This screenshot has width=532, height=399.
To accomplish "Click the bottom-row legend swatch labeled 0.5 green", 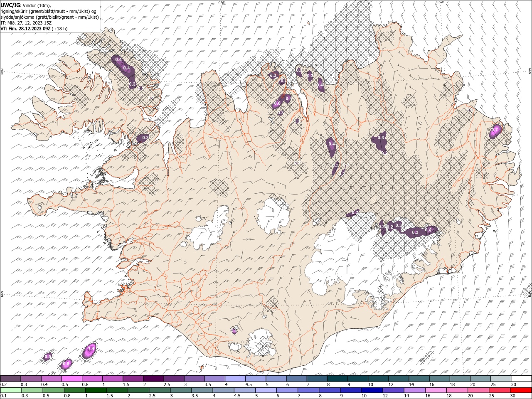I will click(x=53, y=390).
